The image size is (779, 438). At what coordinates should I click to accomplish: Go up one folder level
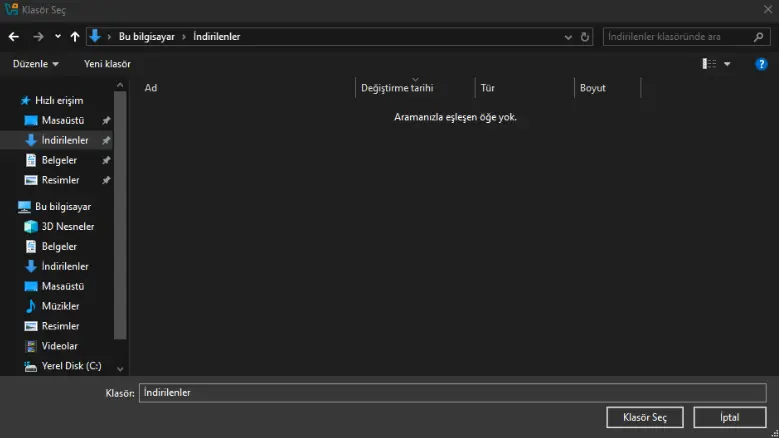(x=75, y=37)
